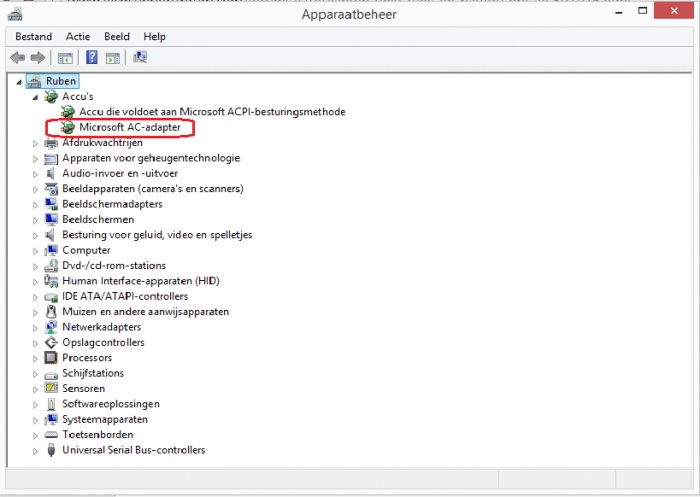This screenshot has height=497, width=700.
Task: Expand the Afdrukwachtrijen node arrow
Action: point(35,143)
